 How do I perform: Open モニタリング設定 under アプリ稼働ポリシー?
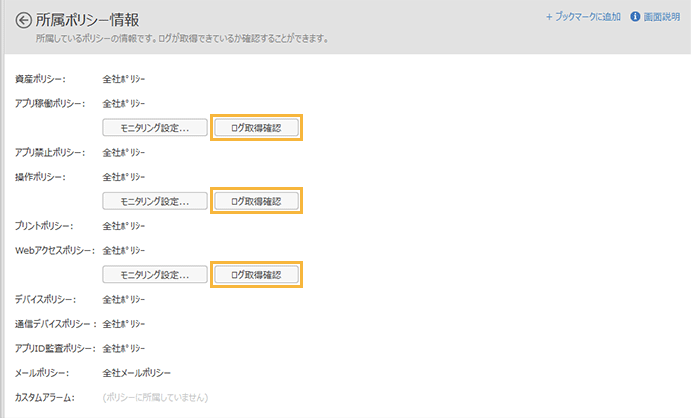pos(155,128)
